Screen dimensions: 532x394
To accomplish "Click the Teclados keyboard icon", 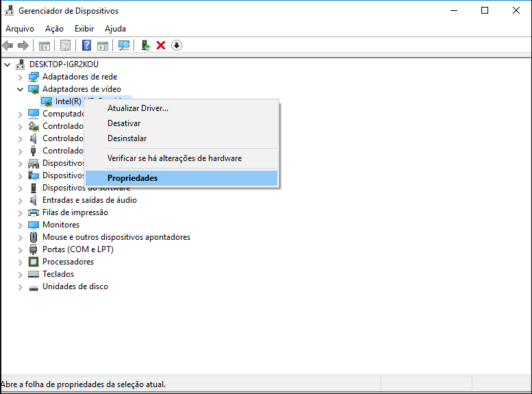I will point(34,274).
